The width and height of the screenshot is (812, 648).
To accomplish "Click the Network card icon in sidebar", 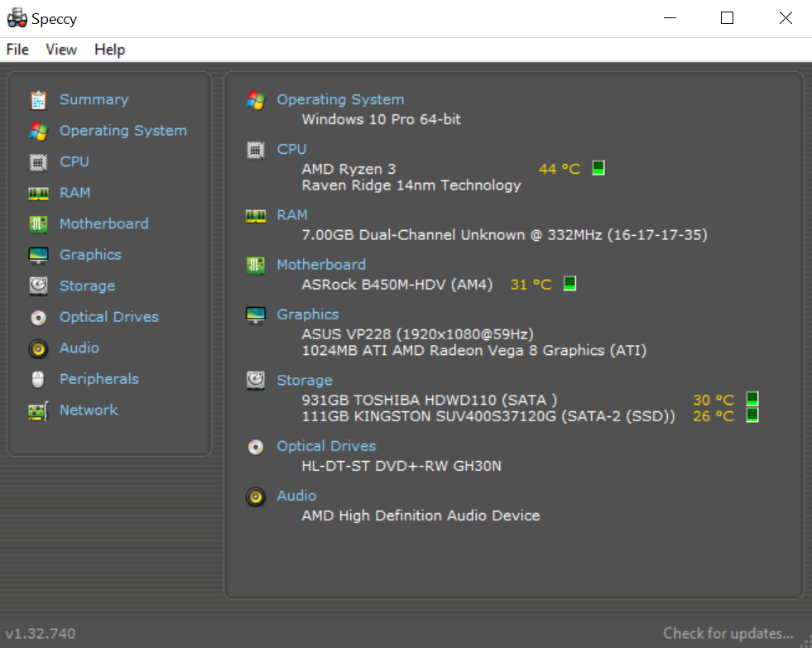I will point(38,411).
